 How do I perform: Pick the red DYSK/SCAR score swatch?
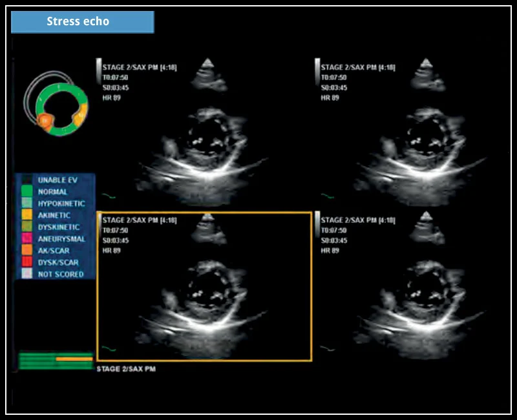pyautogui.click(x=26, y=262)
